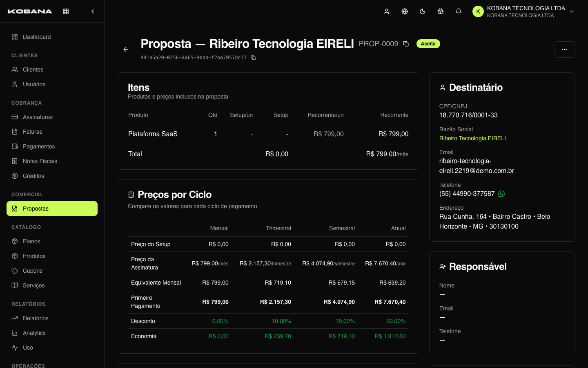This screenshot has height=368, width=588.
Task: Click the recipient email address
Action: [477, 166]
